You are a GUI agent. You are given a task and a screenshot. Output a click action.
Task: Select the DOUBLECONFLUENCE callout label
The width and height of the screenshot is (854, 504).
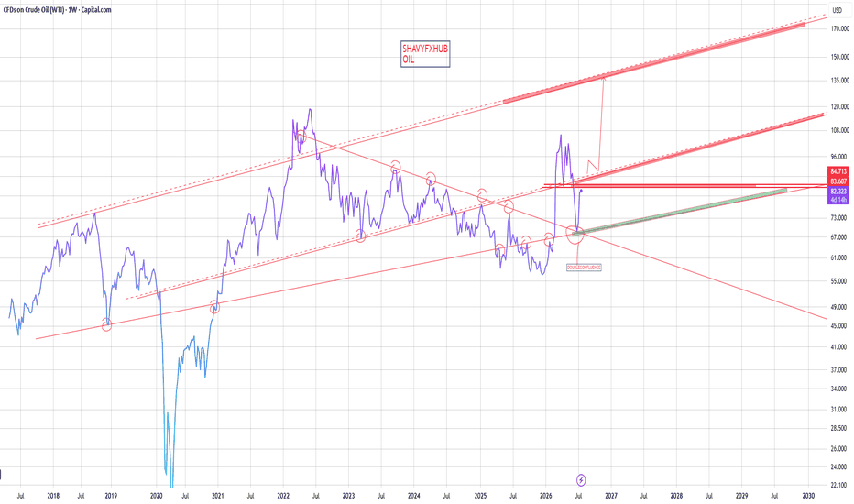[x=584, y=268]
